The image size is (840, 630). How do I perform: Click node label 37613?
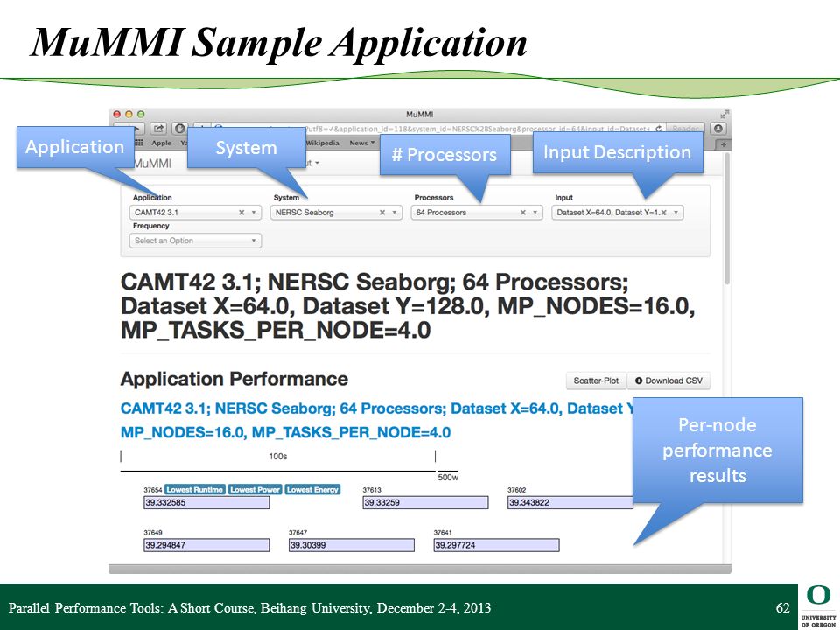(372, 490)
